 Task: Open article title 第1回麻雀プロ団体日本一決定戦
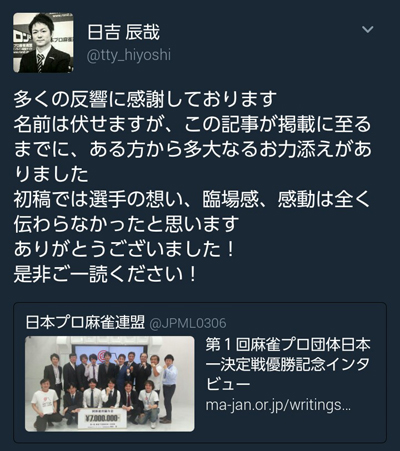point(288,355)
